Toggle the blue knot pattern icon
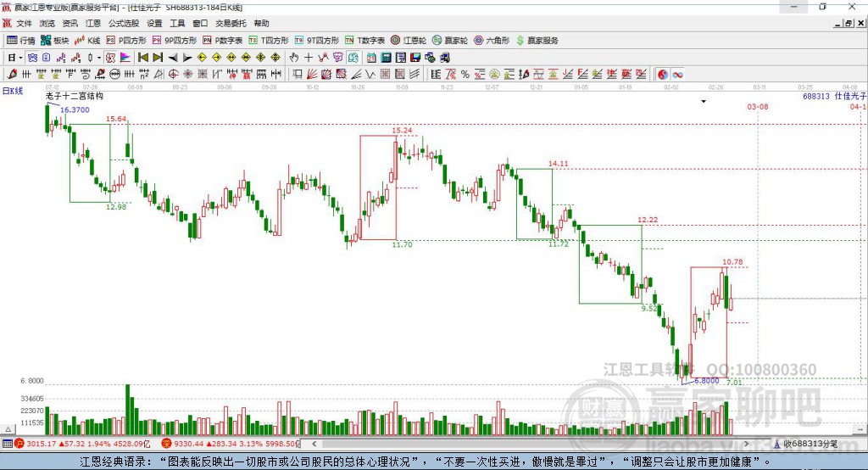The image size is (868, 470). [x=32, y=58]
